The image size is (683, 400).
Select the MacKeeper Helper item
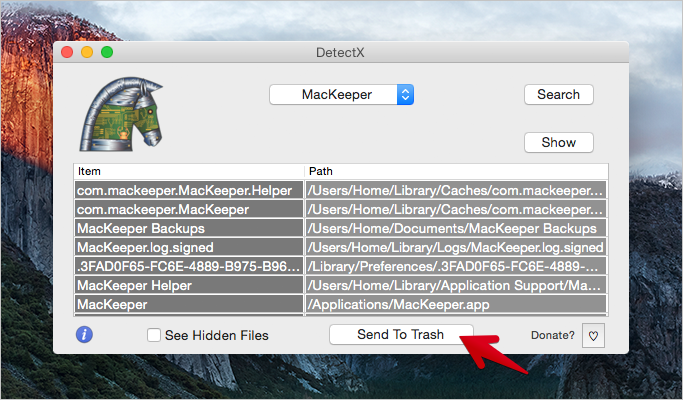click(x=189, y=285)
